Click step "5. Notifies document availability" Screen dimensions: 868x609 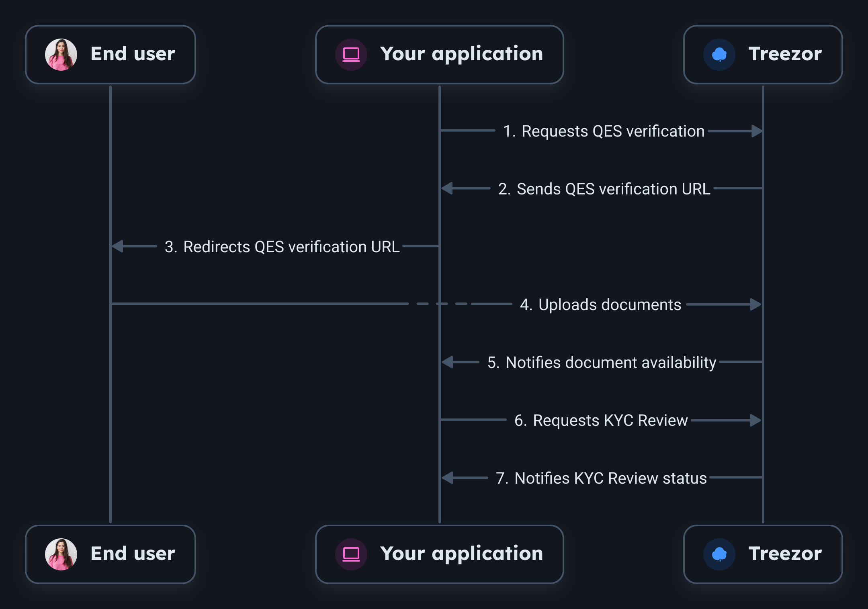click(602, 363)
